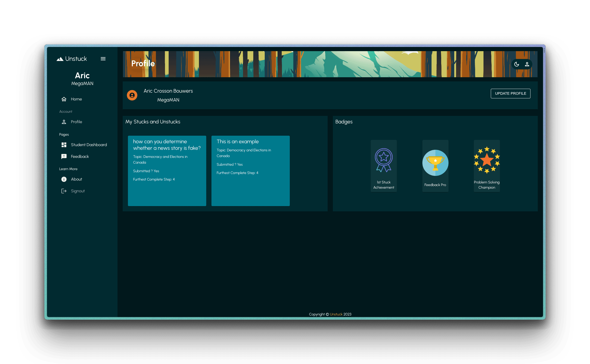Click the Profile person icon in sidebar
This screenshot has width=590, height=364.
(64, 122)
